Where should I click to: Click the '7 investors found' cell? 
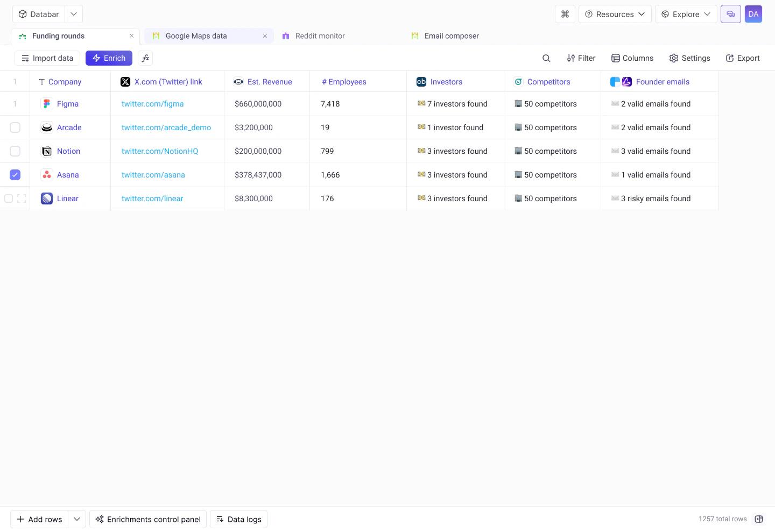point(455,104)
